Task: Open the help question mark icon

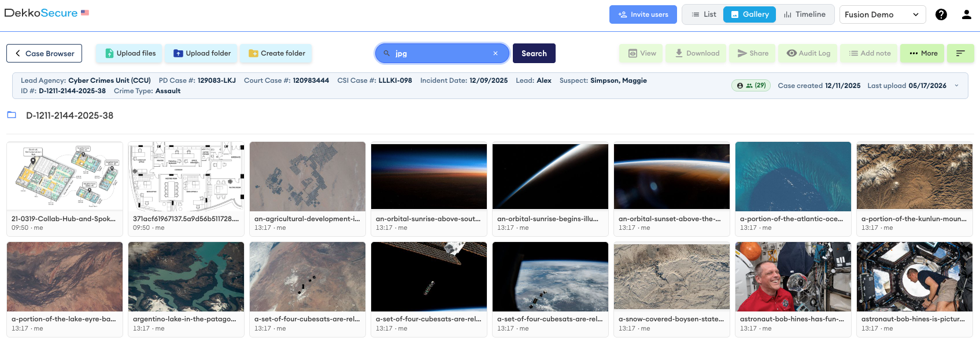Action: pos(941,14)
